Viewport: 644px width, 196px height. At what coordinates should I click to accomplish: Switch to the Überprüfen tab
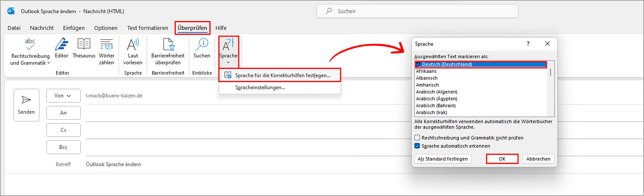tap(192, 28)
